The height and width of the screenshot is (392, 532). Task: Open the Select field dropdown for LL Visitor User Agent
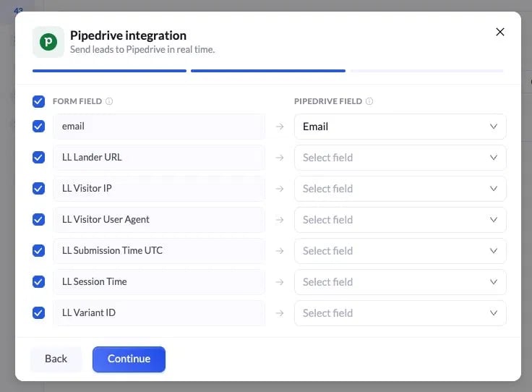click(400, 220)
